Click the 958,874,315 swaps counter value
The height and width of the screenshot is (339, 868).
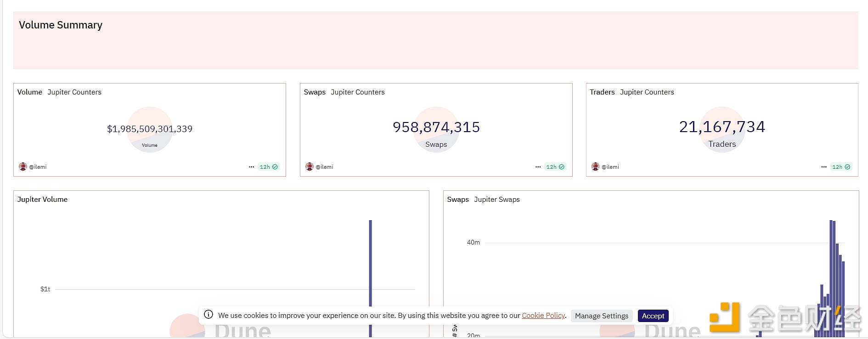(x=436, y=127)
